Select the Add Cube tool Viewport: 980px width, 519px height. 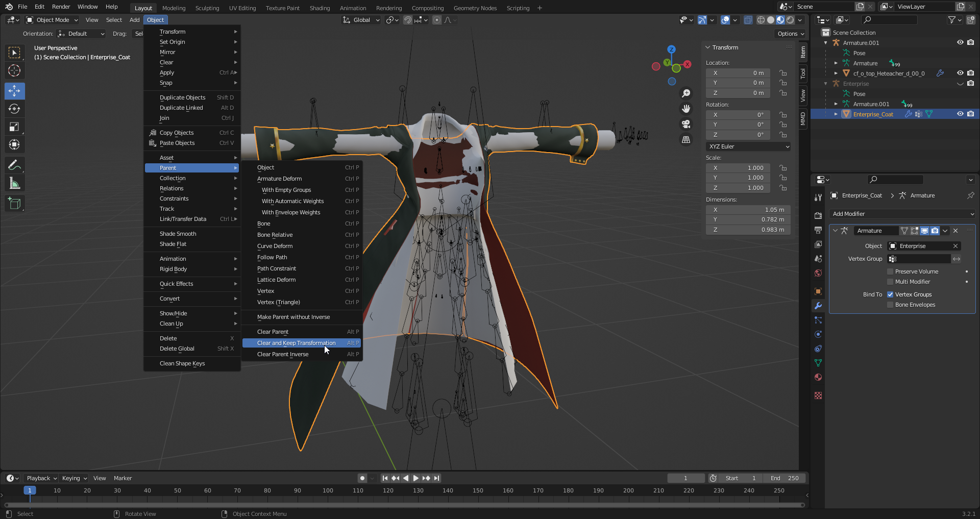pos(14,203)
